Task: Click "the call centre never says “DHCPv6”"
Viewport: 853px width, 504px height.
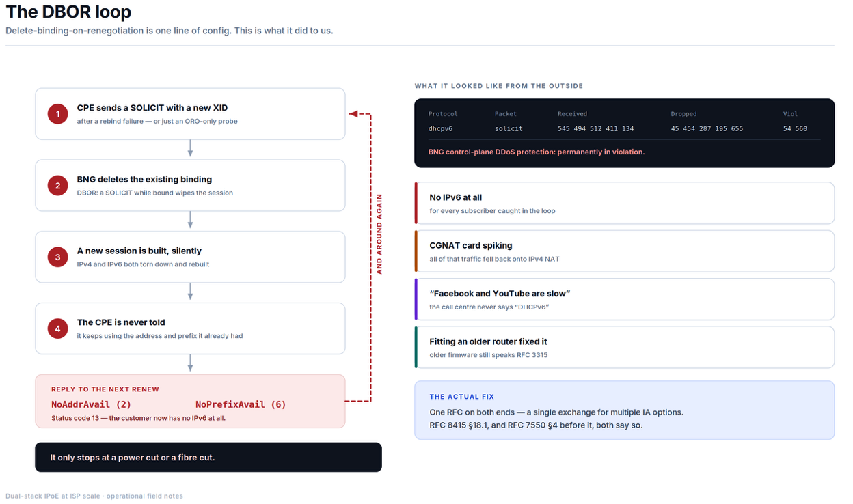Action: click(x=489, y=307)
